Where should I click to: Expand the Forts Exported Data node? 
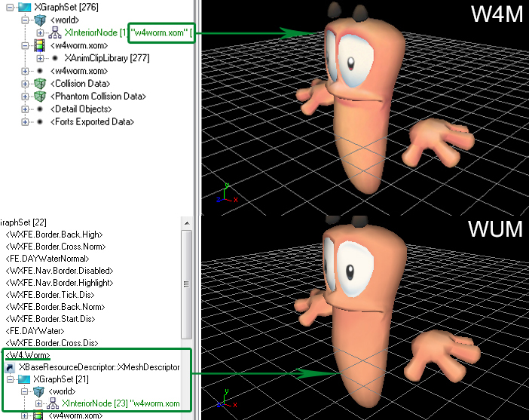point(25,122)
